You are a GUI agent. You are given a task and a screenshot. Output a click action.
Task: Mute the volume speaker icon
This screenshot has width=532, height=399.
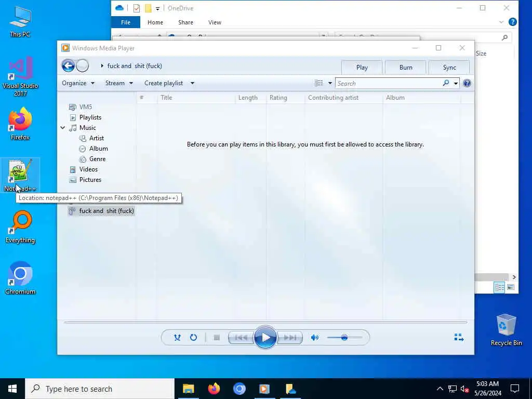[x=315, y=337]
